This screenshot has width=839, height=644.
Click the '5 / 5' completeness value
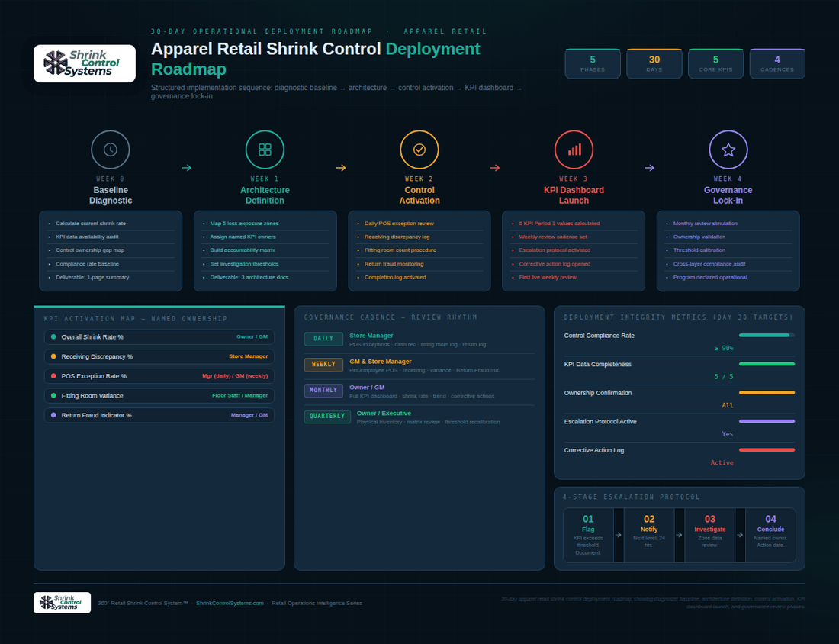pyautogui.click(x=723, y=377)
